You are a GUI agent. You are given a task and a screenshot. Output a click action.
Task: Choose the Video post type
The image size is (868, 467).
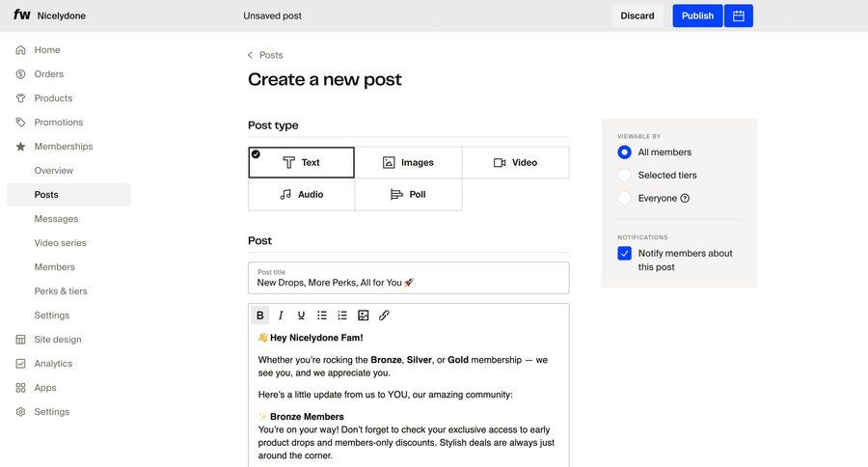point(515,162)
